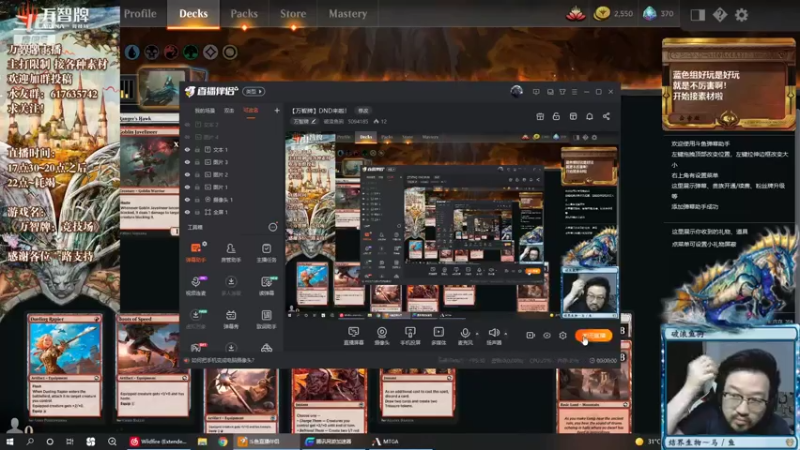The image size is (800, 450).
Task: Open the Welcome Assistant (致词助手) tool
Action: pyautogui.click(x=266, y=319)
